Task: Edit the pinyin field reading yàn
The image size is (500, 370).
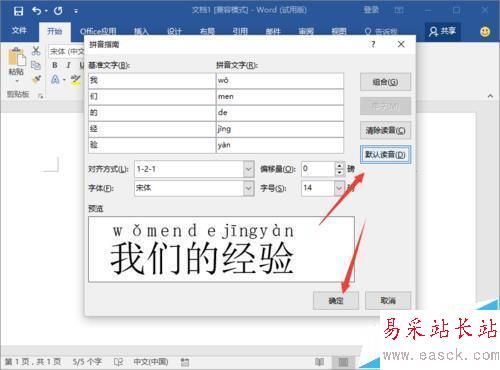Action: pos(280,145)
